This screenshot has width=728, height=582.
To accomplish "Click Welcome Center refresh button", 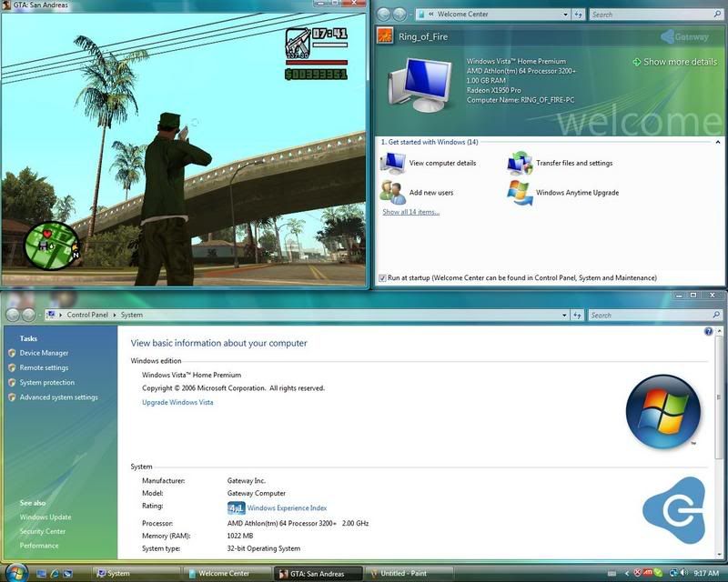I will [x=579, y=15].
